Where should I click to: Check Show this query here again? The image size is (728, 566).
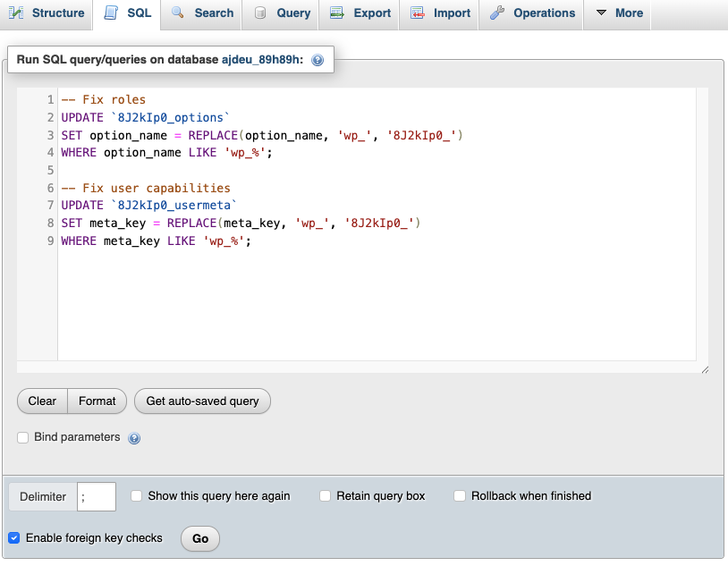137,496
